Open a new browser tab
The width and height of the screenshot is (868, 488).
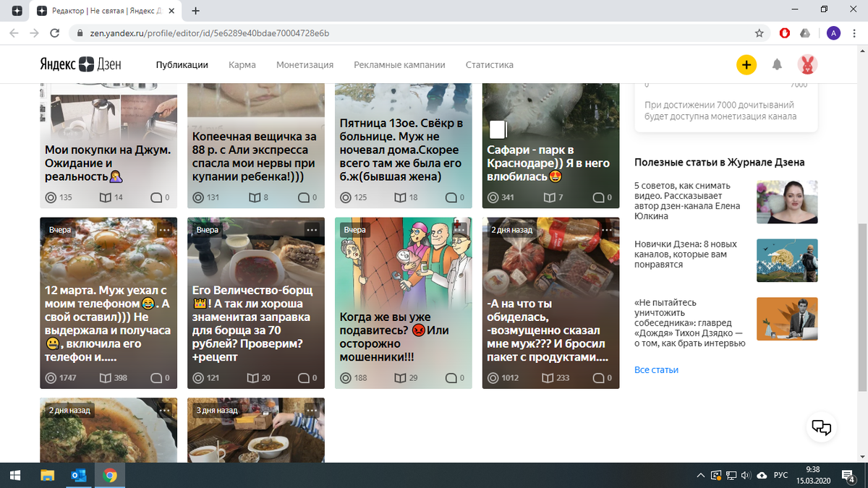click(196, 11)
